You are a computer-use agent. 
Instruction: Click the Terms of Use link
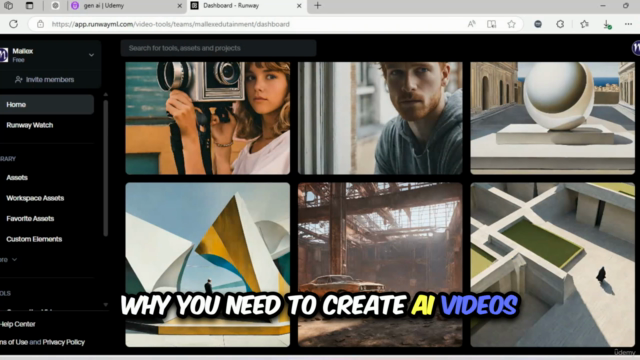point(14,342)
